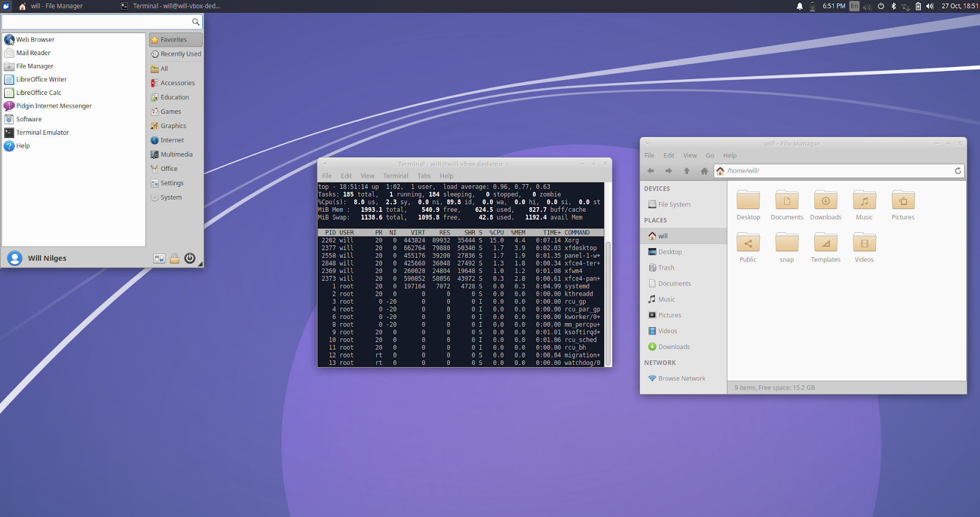
Task: Open the Pictures folder icon in file view
Action: click(903, 200)
